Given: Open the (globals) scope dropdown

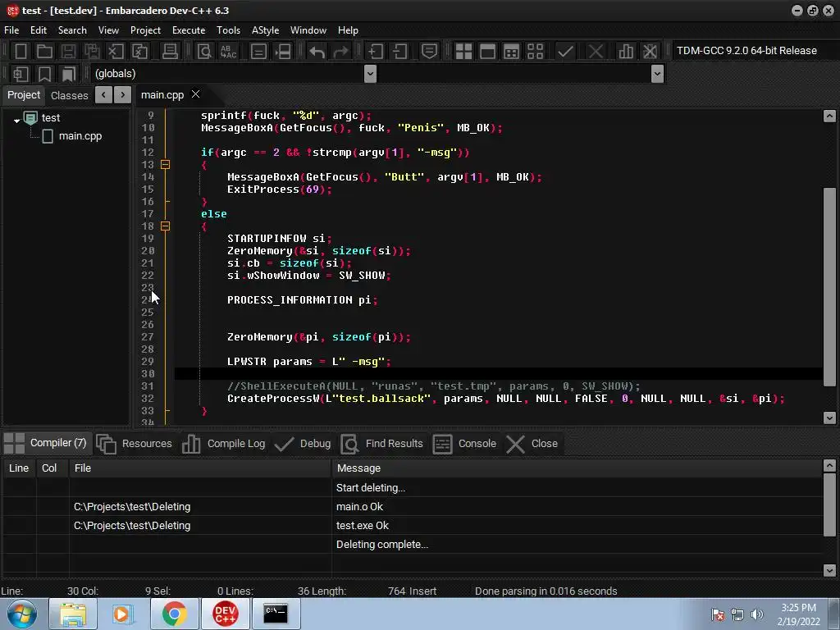Looking at the screenshot, I should click(370, 74).
